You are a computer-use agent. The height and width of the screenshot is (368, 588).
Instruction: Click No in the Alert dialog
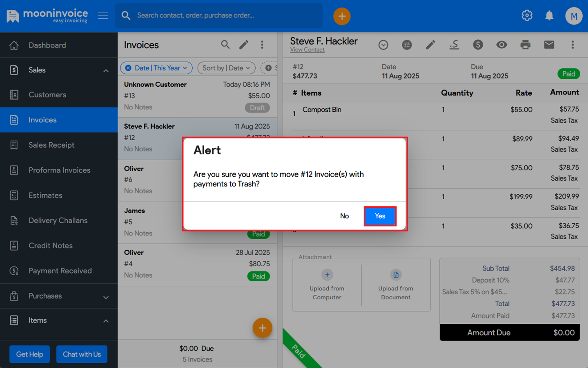coord(344,216)
